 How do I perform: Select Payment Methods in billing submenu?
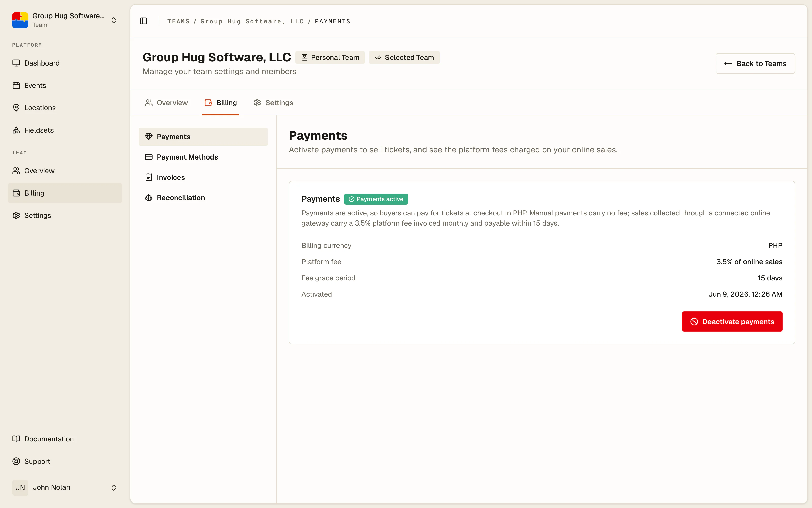203,157
